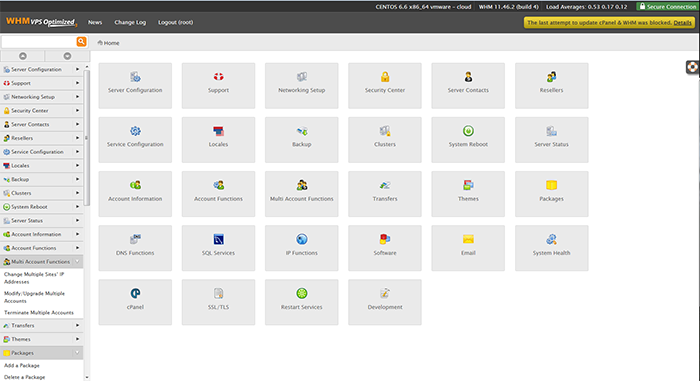Click the Home breadcrumb
Image resolution: width=700 pixels, height=381 pixels.
click(x=108, y=43)
